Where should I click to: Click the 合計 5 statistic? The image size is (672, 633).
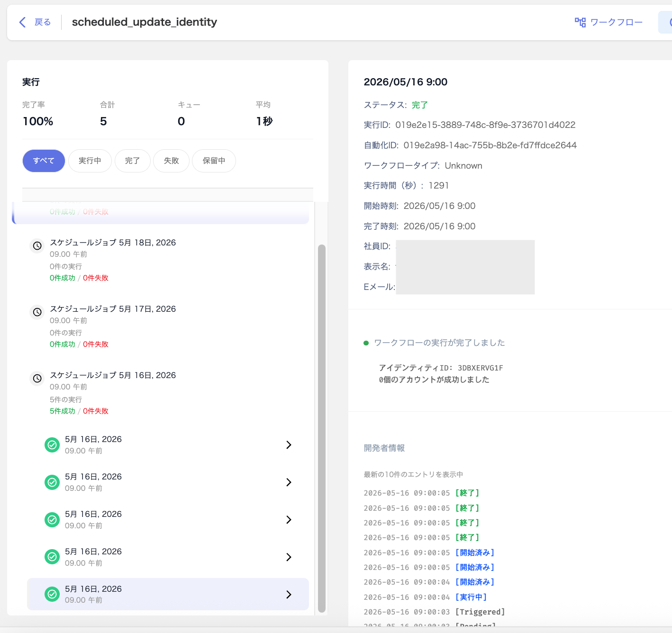pyautogui.click(x=108, y=114)
